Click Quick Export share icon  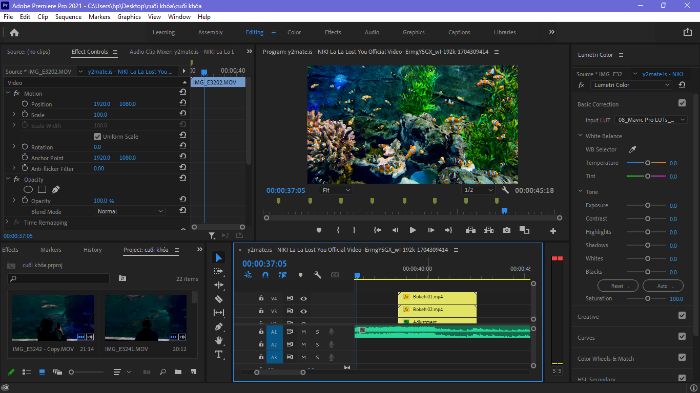(x=688, y=32)
